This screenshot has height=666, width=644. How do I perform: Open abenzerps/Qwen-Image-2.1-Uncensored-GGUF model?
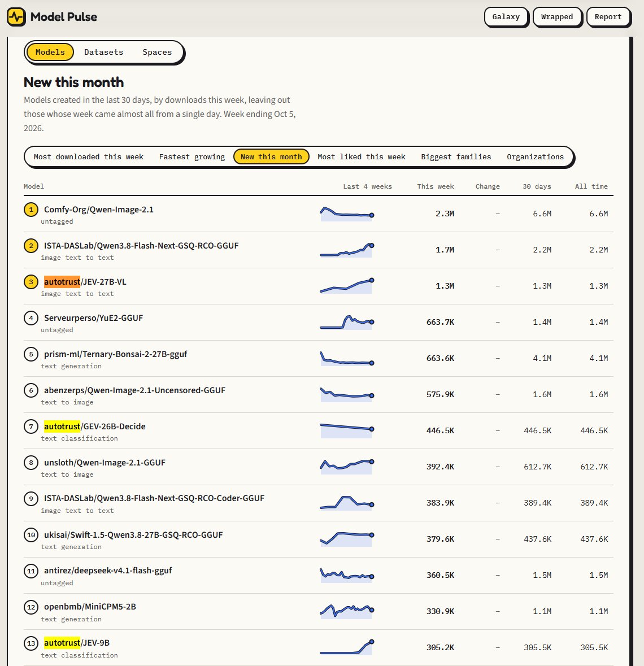coord(134,390)
